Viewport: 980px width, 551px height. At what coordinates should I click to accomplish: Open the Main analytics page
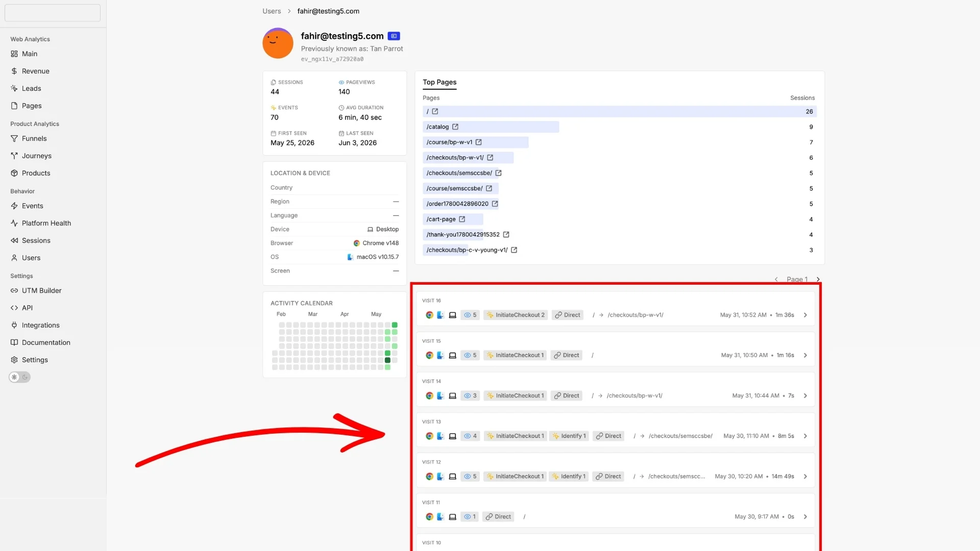pos(30,54)
